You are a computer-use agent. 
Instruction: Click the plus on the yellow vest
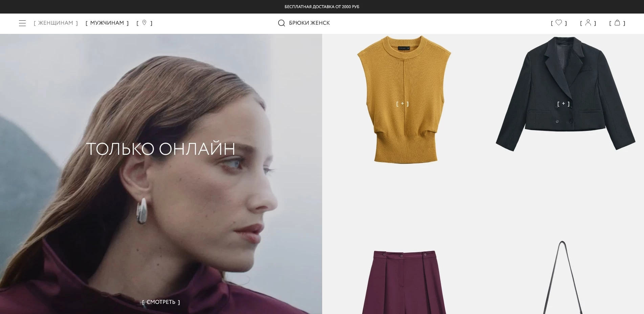tap(402, 104)
